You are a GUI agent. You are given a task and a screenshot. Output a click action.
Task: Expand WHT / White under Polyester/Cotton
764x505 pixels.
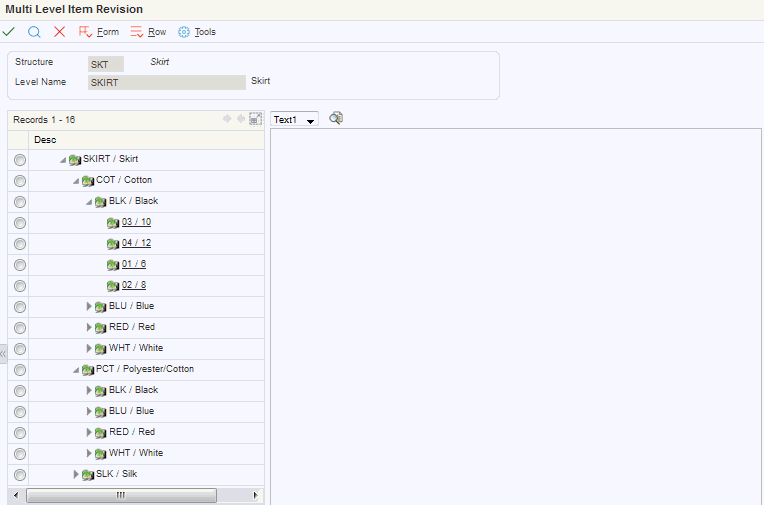pyautogui.click(x=89, y=453)
